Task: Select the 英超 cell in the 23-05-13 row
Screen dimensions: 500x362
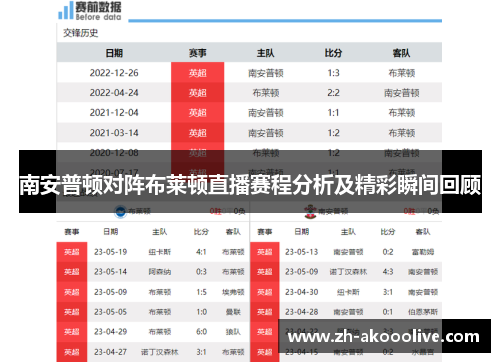Action: point(265,252)
